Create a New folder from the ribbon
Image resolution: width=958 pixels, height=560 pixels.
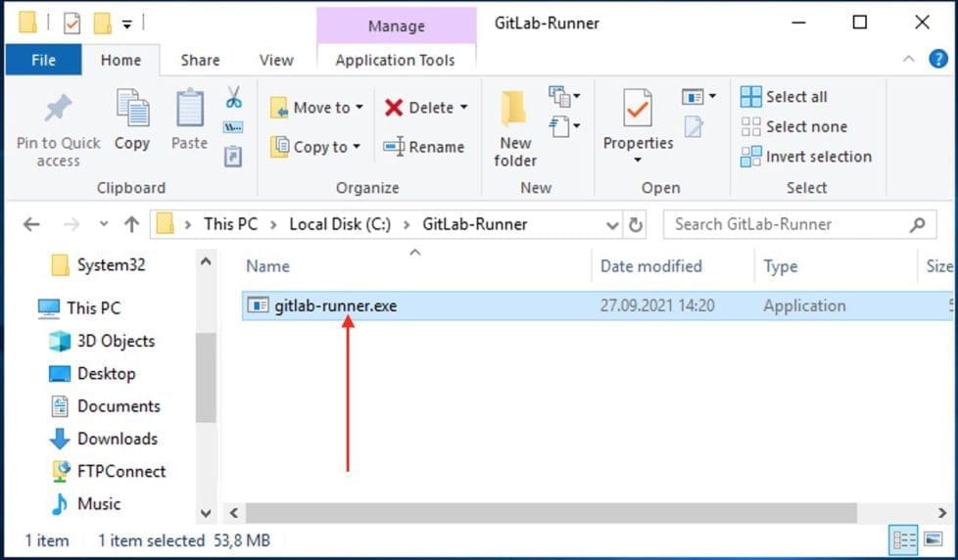click(515, 128)
